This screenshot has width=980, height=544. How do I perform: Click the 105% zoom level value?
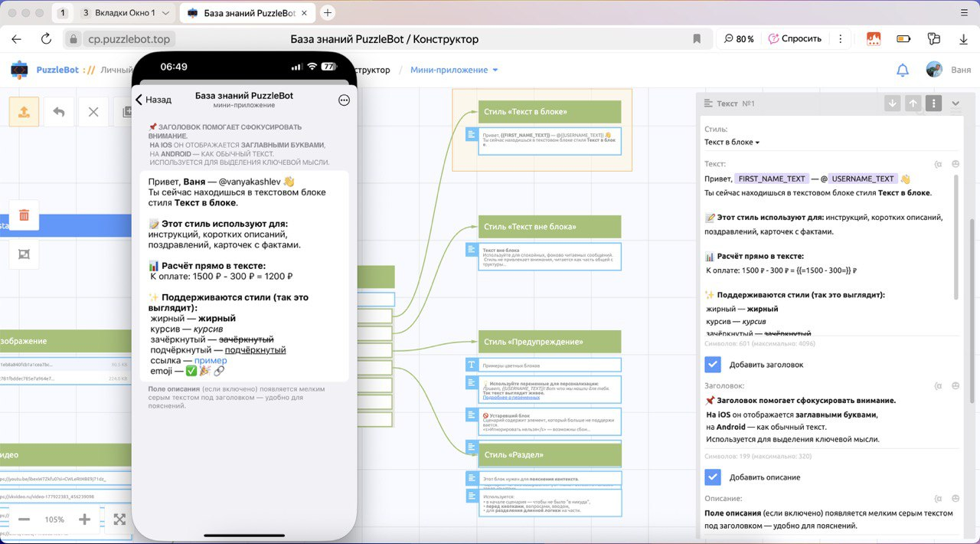(54, 519)
